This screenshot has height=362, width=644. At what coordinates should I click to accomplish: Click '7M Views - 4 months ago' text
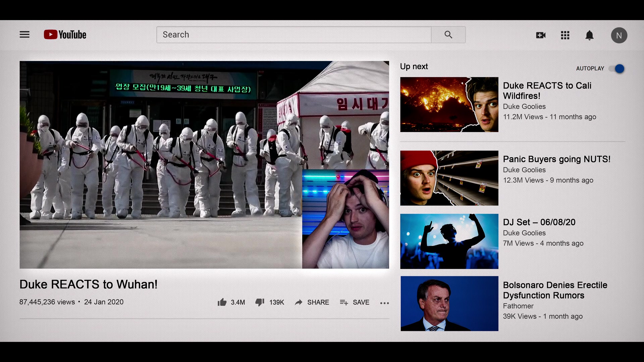pos(543,243)
